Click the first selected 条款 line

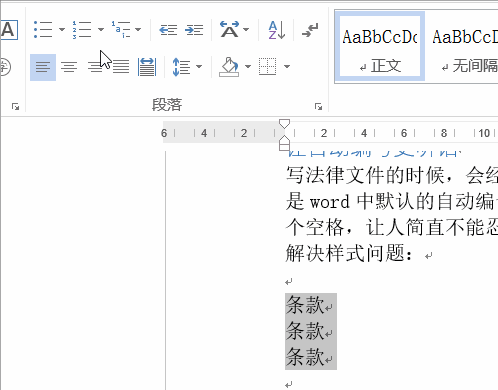coord(305,305)
